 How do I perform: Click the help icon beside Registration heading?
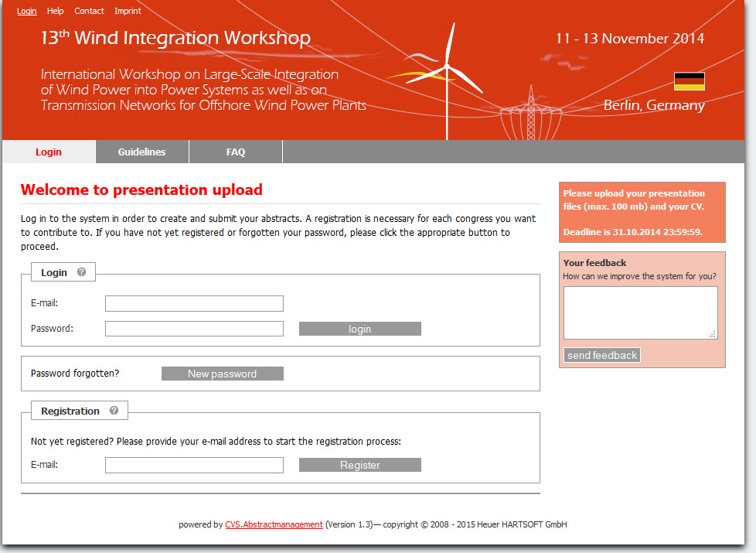(114, 411)
